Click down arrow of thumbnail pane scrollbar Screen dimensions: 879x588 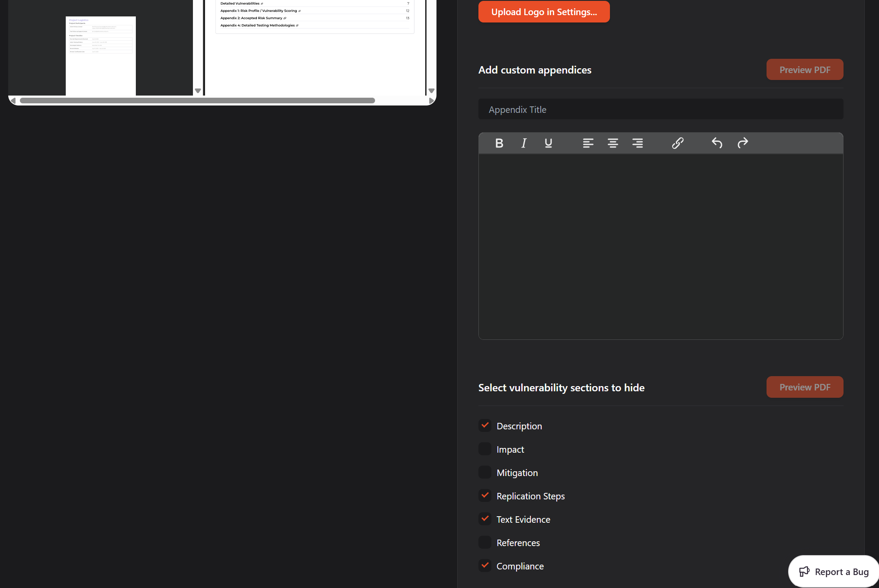tap(198, 91)
